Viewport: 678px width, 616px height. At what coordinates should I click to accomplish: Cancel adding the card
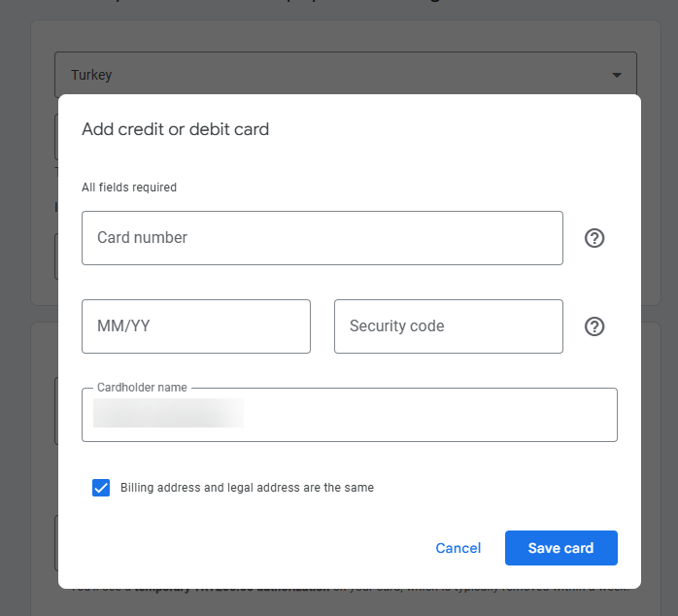click(x=458, y=548)
